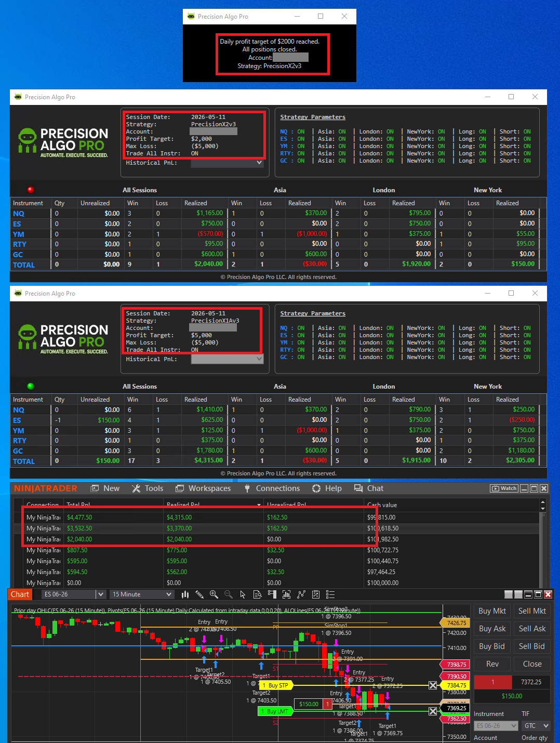Click the Strategy Parameters heading in PrecisionX2v3 window

click(313, 117)
